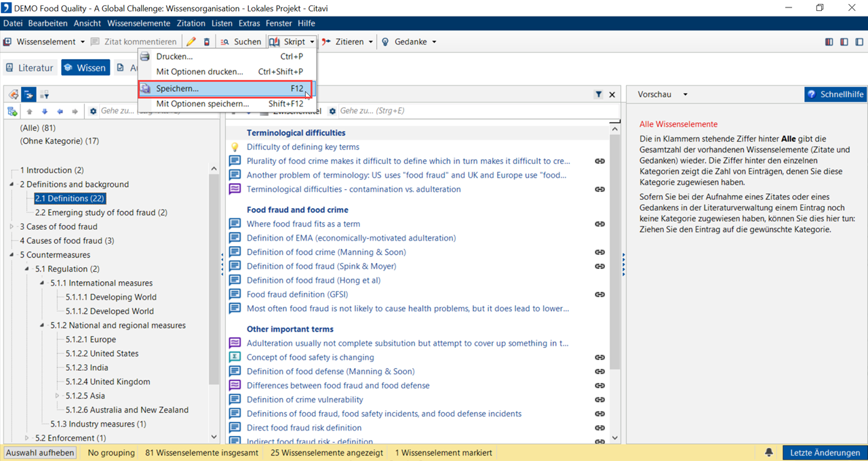Open the Vorschau dropdown
Image resolution: width=868 pixels, height=461 pixels.
coord(685,95)
